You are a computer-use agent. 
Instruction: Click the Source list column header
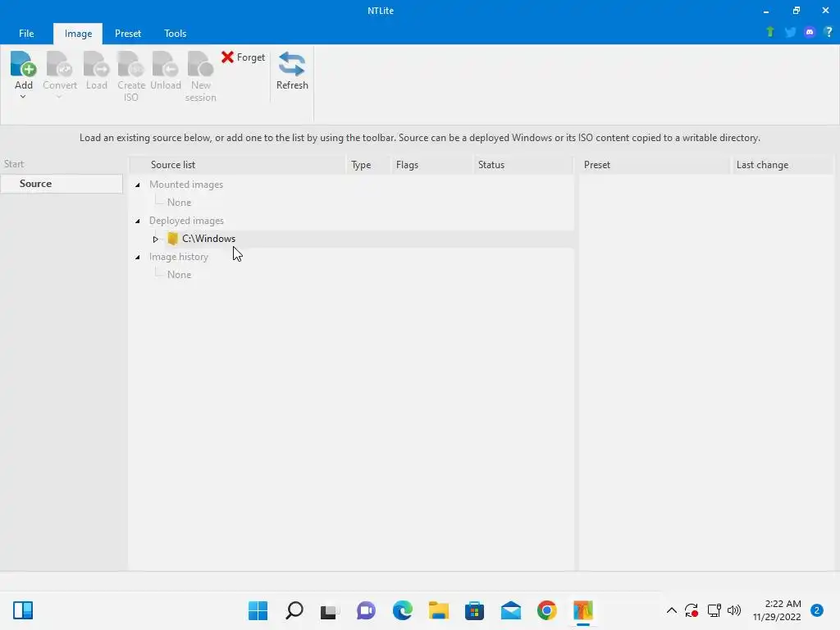coord(238,164)
